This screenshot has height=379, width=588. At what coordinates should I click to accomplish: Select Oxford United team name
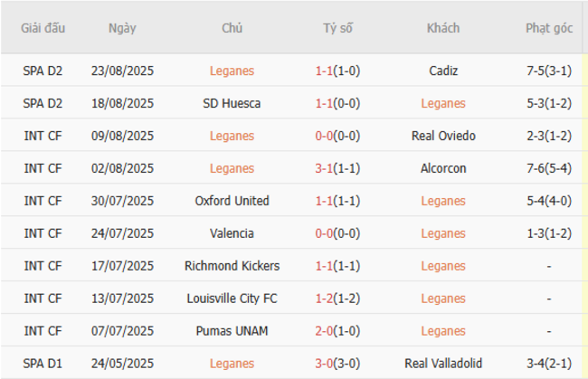coord(232,201)
